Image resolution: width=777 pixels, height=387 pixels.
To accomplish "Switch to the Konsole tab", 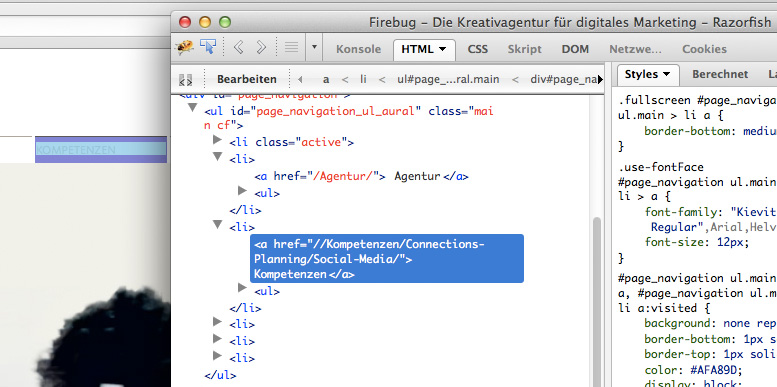I will tap(358, 49).
